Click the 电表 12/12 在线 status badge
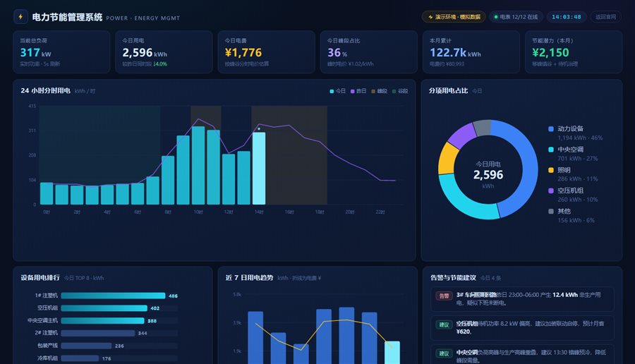635x364 pixels. tap(516, 17)
